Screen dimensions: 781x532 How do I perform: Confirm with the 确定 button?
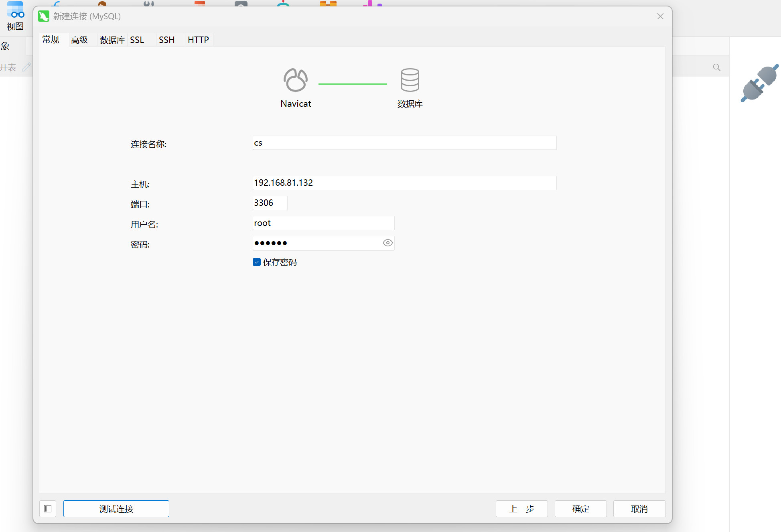pos(580,509)
